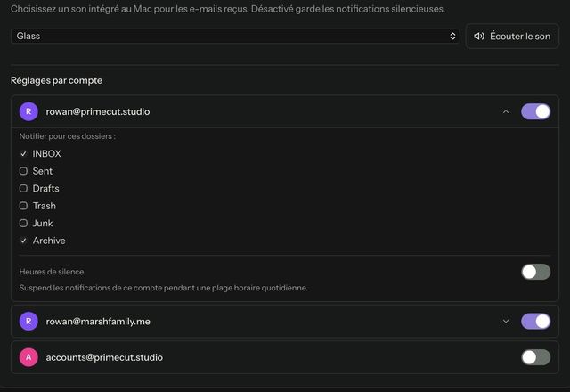570x392 pixels.
Task: Select the rowan@marshfamily.me account label
Action: [98, 322]
